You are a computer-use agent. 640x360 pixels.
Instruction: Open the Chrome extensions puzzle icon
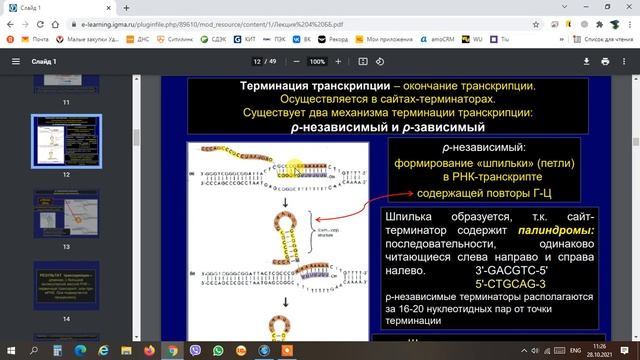(600, 24)
